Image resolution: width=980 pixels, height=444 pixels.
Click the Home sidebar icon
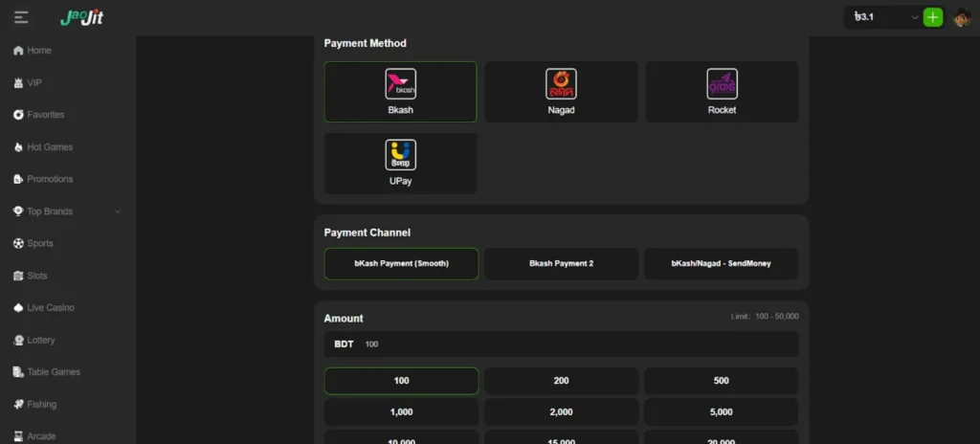(x=18, y=51)
